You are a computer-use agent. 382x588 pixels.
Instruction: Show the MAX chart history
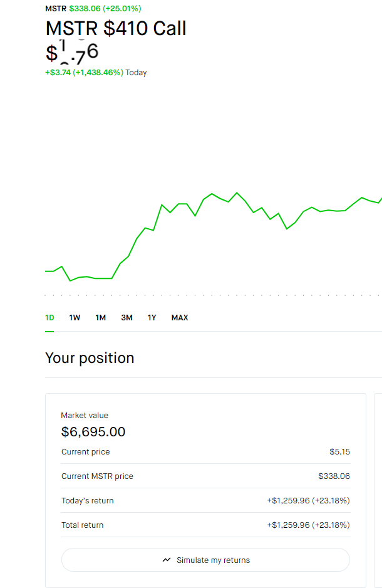(x=179, y=318)
